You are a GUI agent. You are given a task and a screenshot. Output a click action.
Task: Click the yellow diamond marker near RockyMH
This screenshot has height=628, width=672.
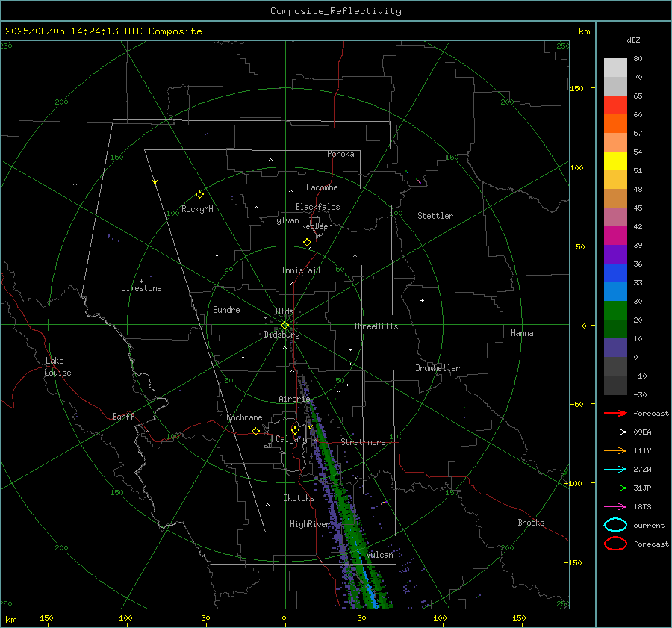pos(199,195)
